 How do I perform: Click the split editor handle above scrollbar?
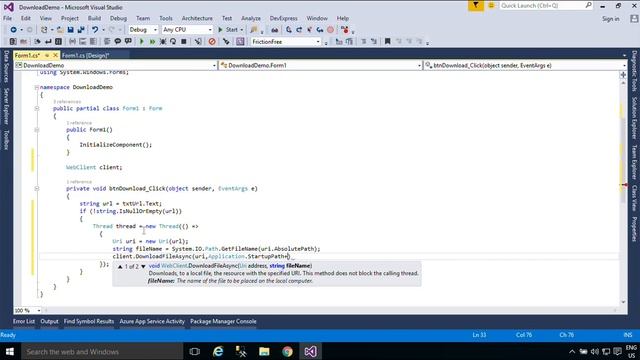(x=623, y=75)
